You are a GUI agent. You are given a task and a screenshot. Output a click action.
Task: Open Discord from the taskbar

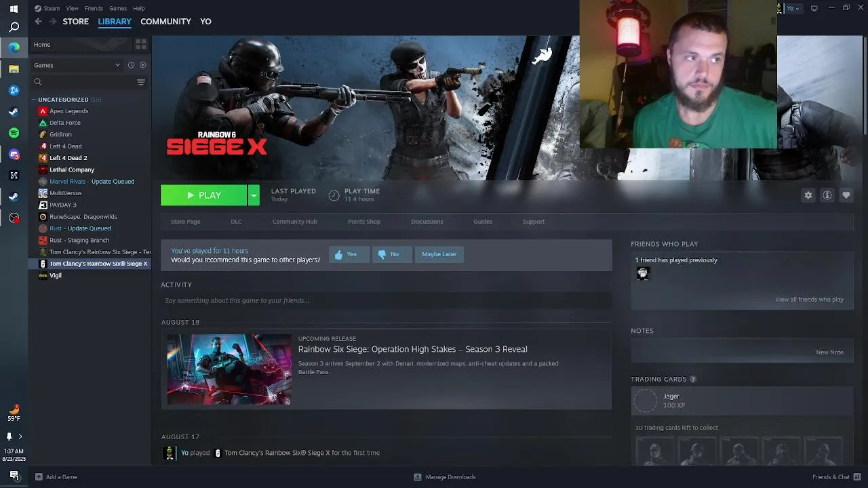tap(14, 155)
